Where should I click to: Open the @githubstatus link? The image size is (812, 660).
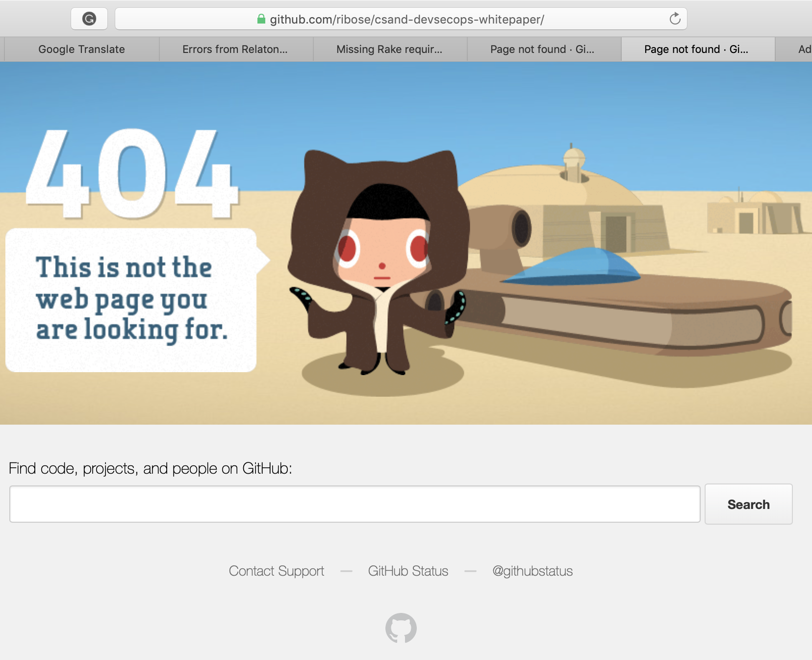point(533,571)
